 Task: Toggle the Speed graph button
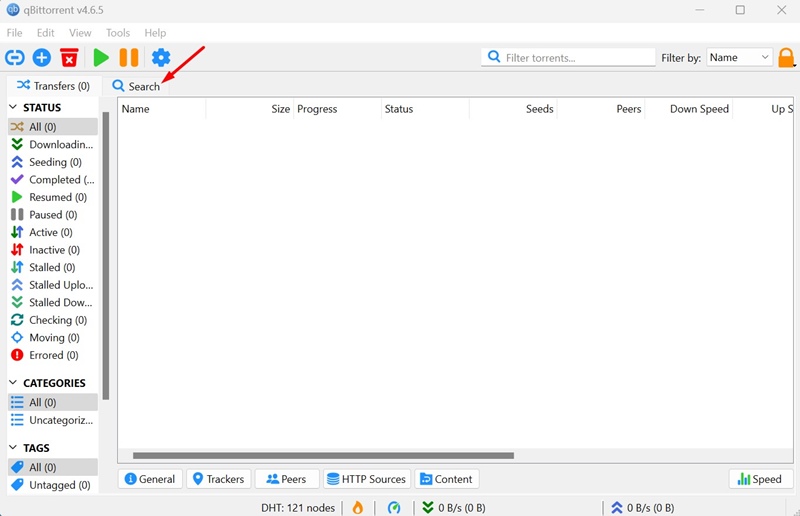(760, 479)
